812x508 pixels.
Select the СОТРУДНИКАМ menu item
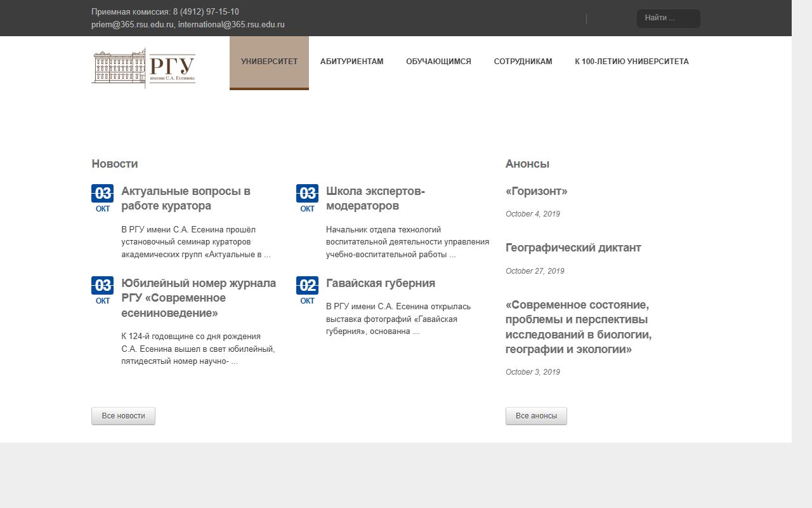[x=523, y=62]
